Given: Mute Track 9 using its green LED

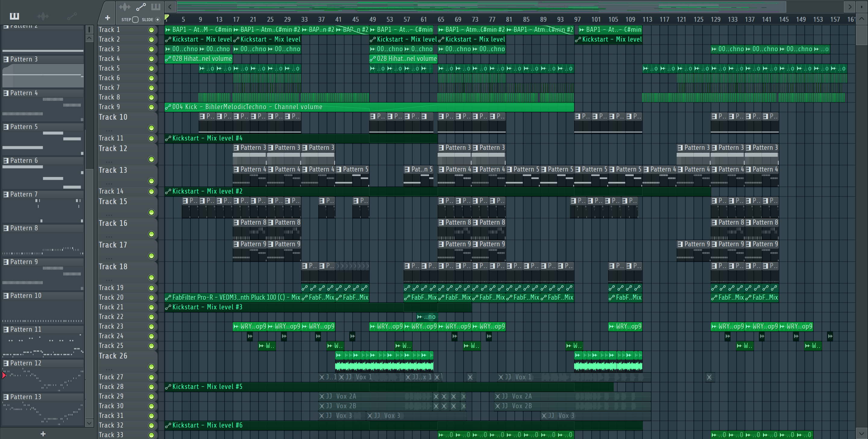Looking at the screenshot, I should (151, 107).
